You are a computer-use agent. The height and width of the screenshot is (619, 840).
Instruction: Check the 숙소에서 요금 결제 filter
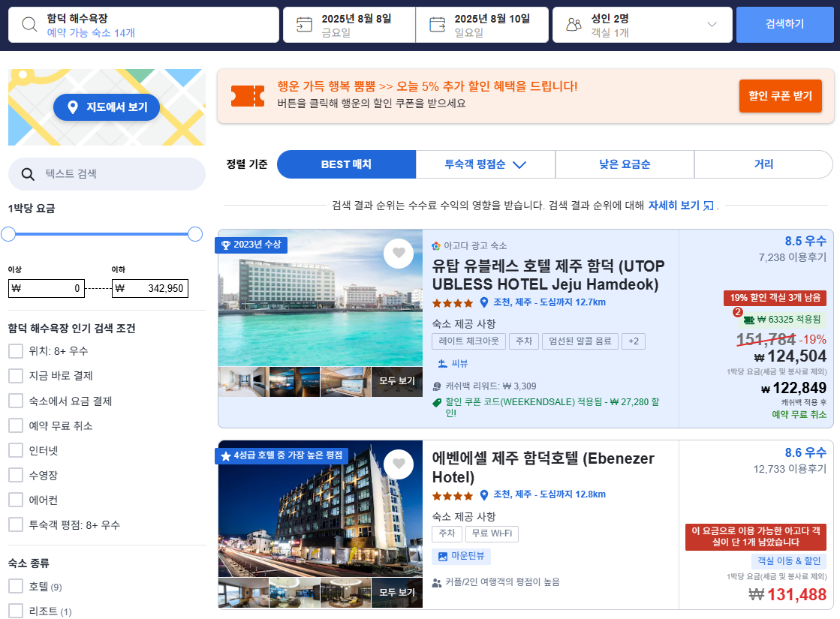[x=16, y=401]
